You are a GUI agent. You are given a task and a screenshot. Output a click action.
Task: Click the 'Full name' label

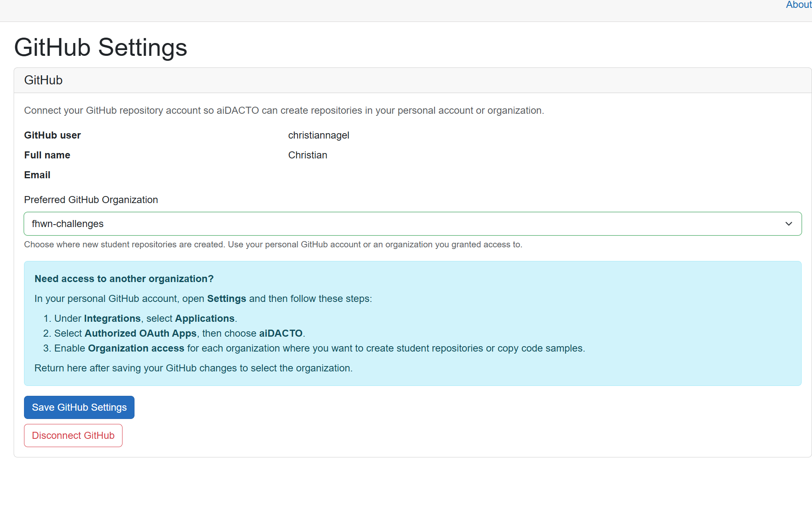47,155
